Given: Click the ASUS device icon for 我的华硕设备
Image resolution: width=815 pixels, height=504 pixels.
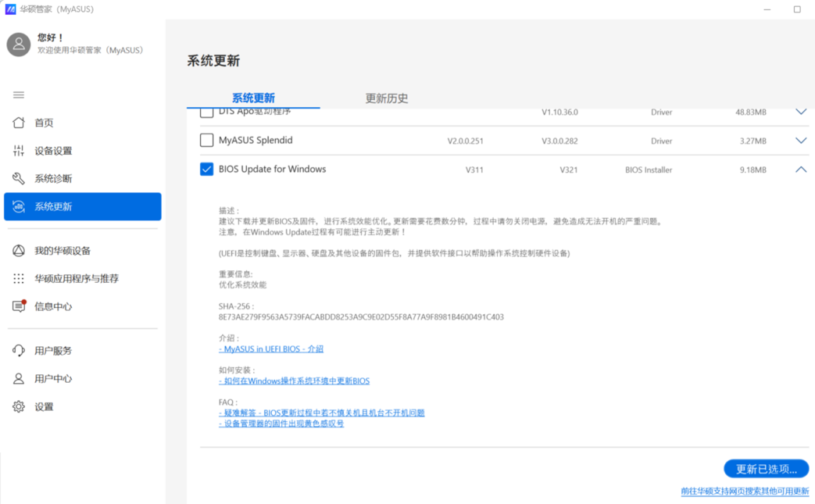Looking at the screenshot, I should tap(19, 251).
